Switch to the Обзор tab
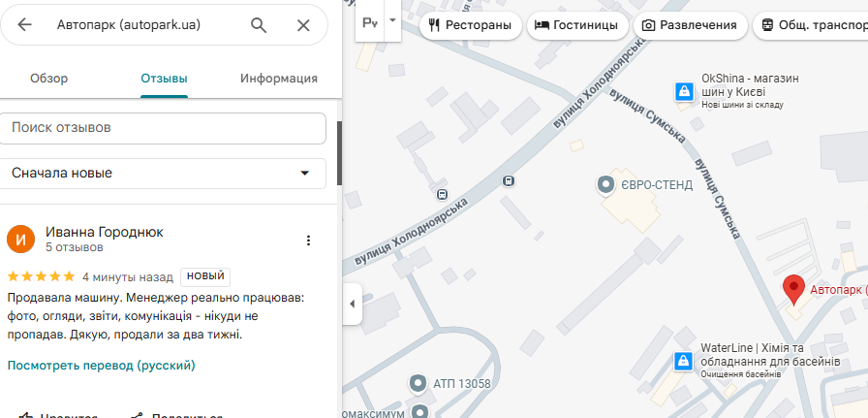Viewport: 868px width, 418px height. coord(48,79)
